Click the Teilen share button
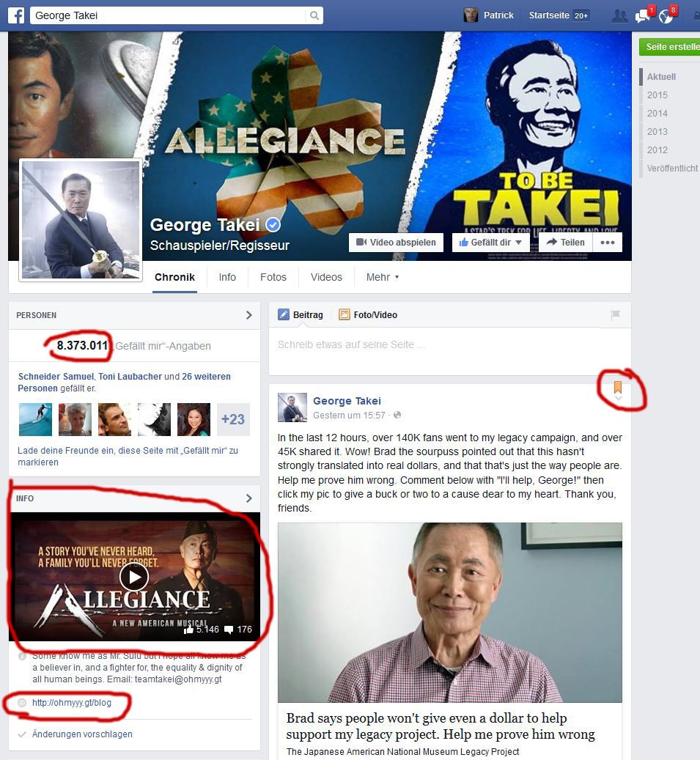This screenshot has height=760, width=700. coord(565,243)
